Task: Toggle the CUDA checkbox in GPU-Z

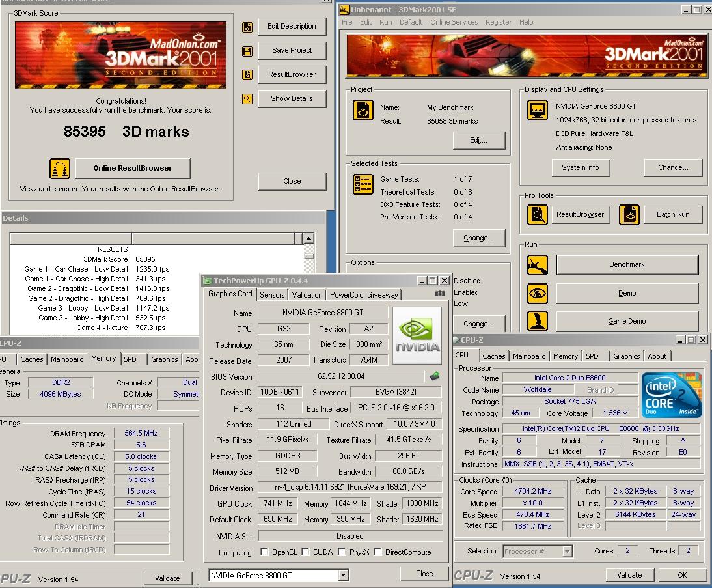Action: point(306,552)
